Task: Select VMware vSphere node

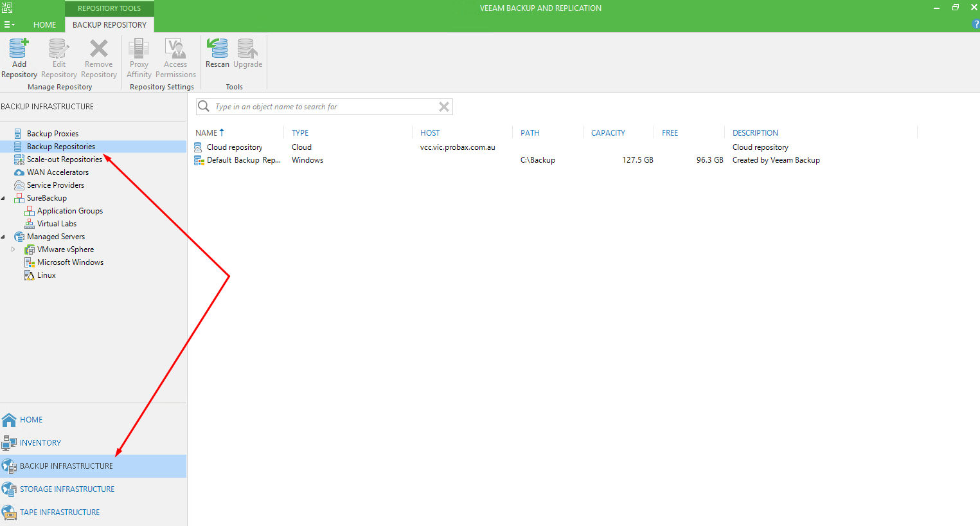Action: 66,249
